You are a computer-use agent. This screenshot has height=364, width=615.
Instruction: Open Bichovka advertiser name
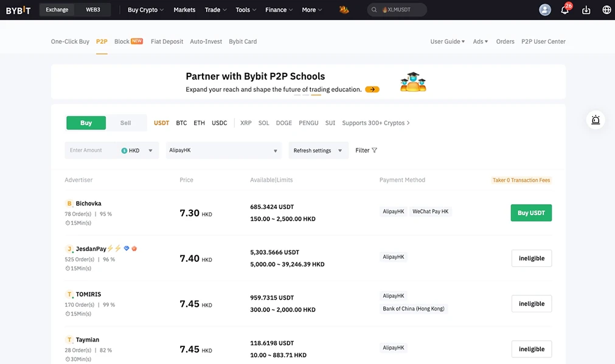click(88, 204)
